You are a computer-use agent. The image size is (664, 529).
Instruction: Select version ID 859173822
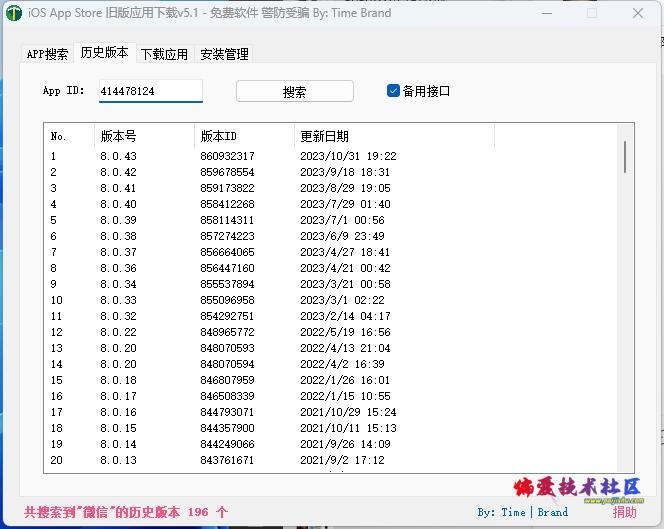227,188
